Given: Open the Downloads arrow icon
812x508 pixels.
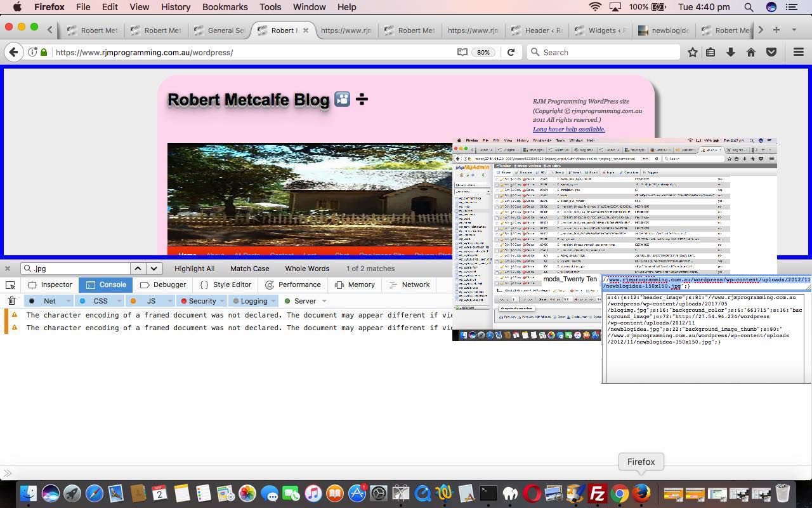Looking at the screenshot, I should (731, 52).
